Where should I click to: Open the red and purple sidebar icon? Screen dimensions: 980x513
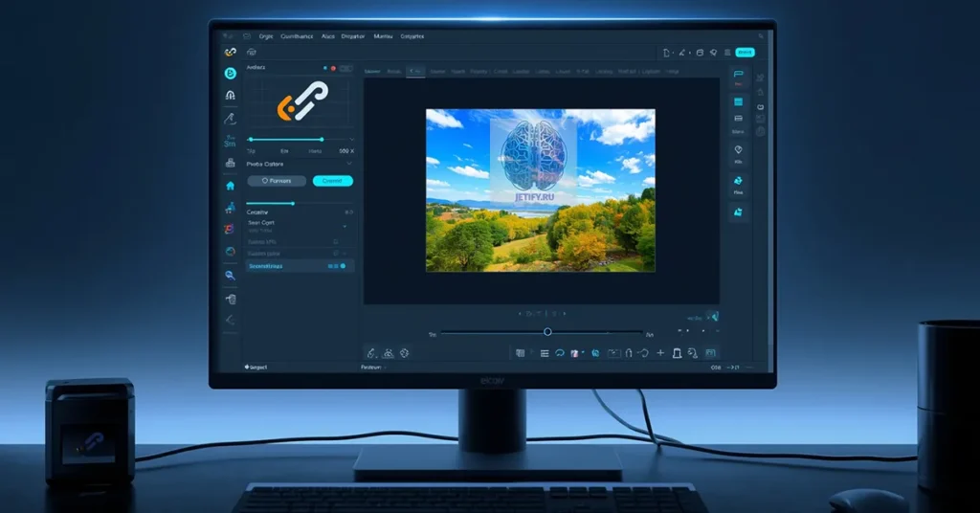(230, 230)
